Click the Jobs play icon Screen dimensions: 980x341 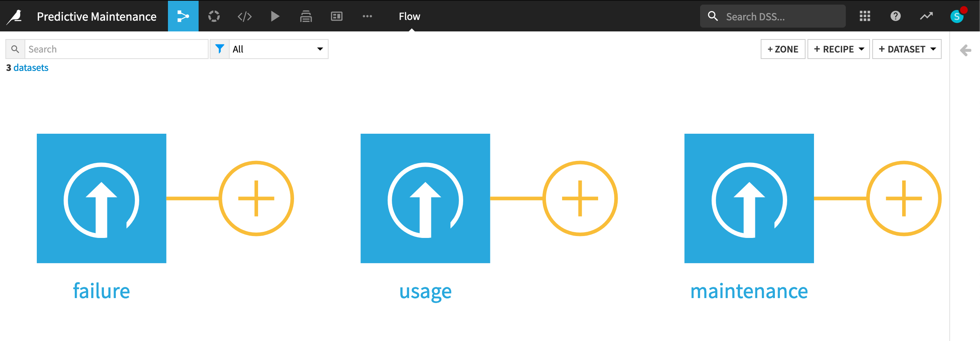[x=275, y=16]
